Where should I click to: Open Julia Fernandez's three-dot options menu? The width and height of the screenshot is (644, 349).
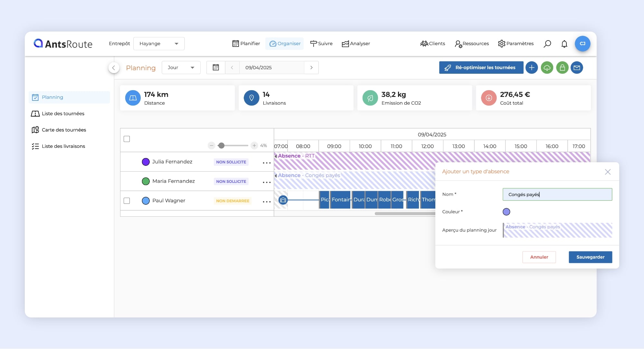266,163
